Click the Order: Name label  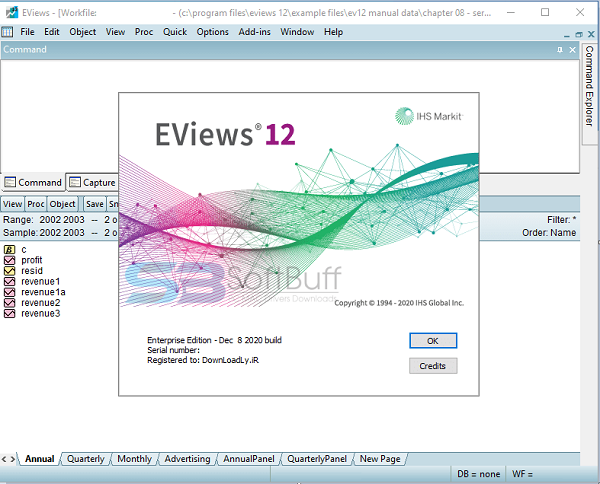point(549,233)
